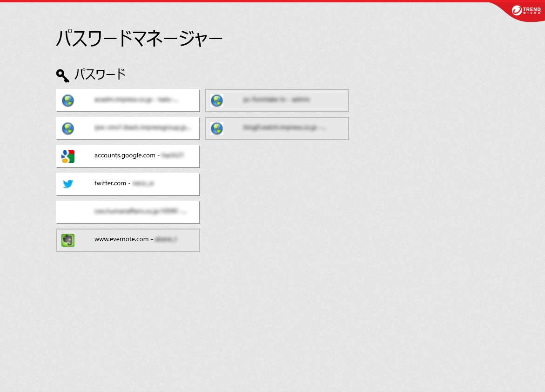Click the Twitter bird icon
This screenshot has height=392, width=545.
click(x=68, y=184)
